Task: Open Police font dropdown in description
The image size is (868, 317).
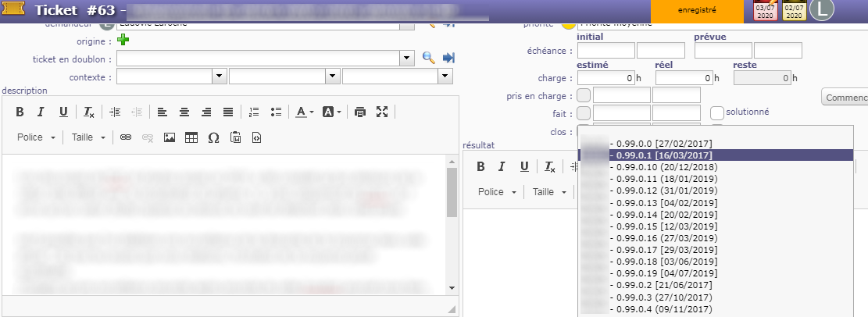Action: 36,137
